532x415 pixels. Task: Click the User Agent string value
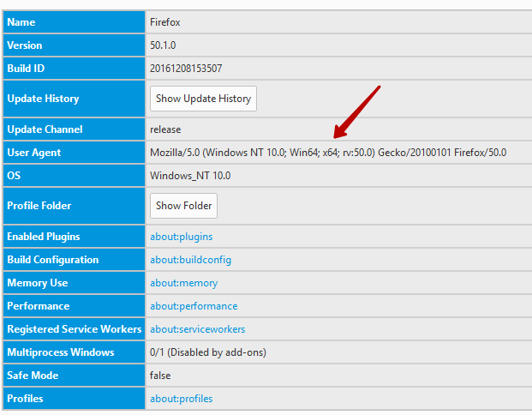(x=328, y=153)
